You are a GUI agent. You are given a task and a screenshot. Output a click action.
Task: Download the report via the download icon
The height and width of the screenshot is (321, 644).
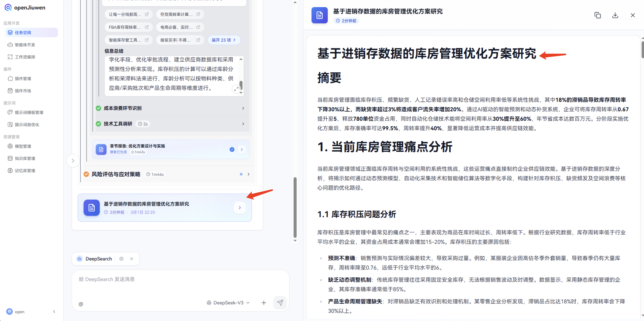click(615, 15)
